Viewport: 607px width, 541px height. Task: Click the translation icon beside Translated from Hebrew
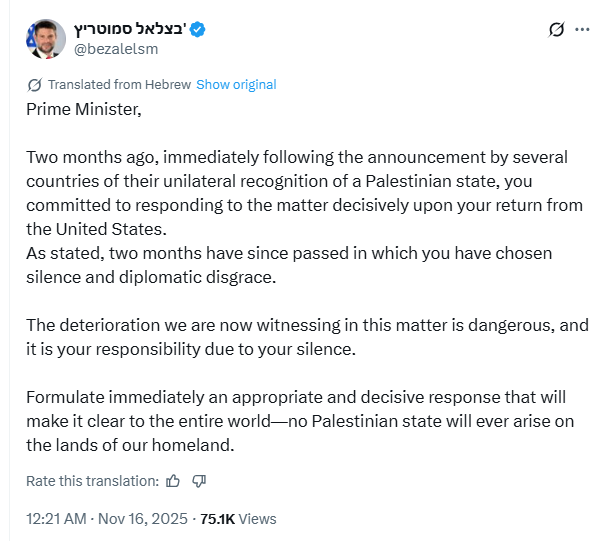tap(35, 85)
